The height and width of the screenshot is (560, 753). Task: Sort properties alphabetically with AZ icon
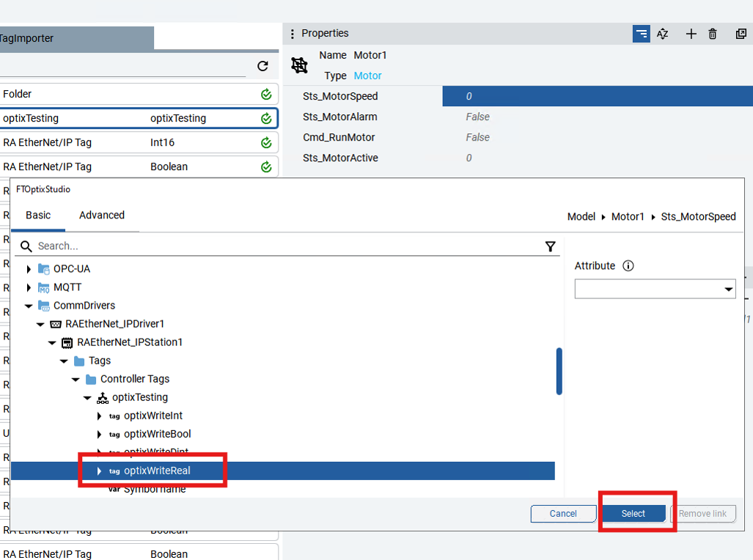(663, 34)
